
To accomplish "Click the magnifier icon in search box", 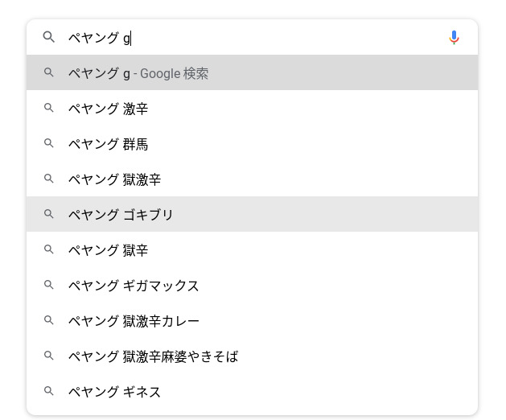I will coord(49,37).
